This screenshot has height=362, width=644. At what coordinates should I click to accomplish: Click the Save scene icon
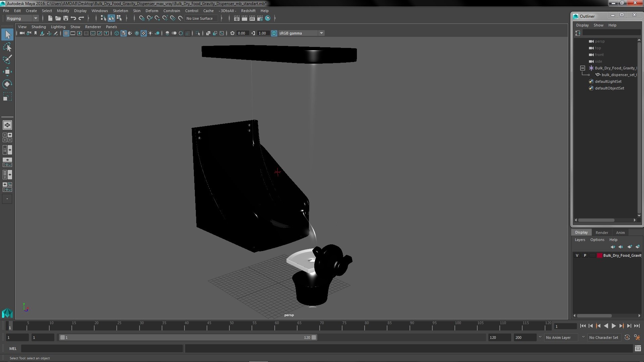click(66, 18)
